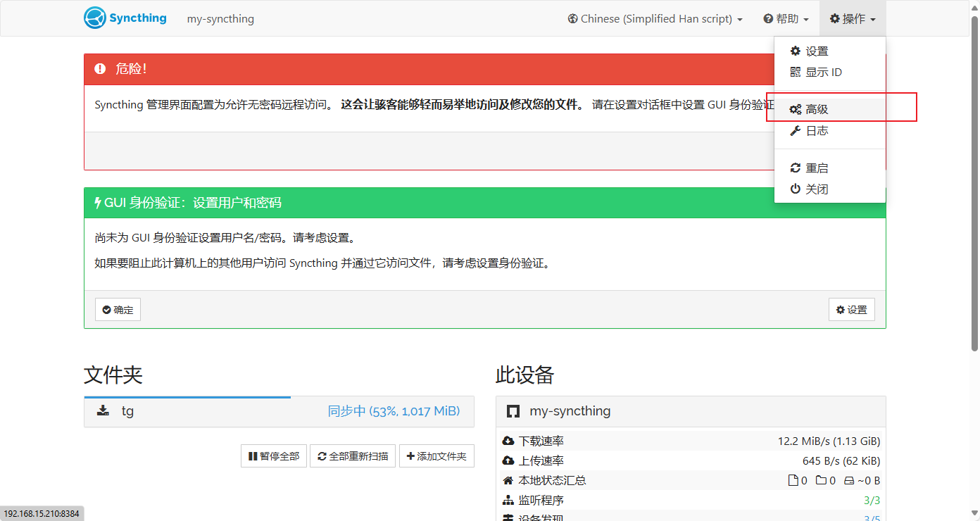Image resolution: width=980 pixels, height=521 pixels.
Task: Click the home icon beside 本地状态汇总
Action: [508, 481]
